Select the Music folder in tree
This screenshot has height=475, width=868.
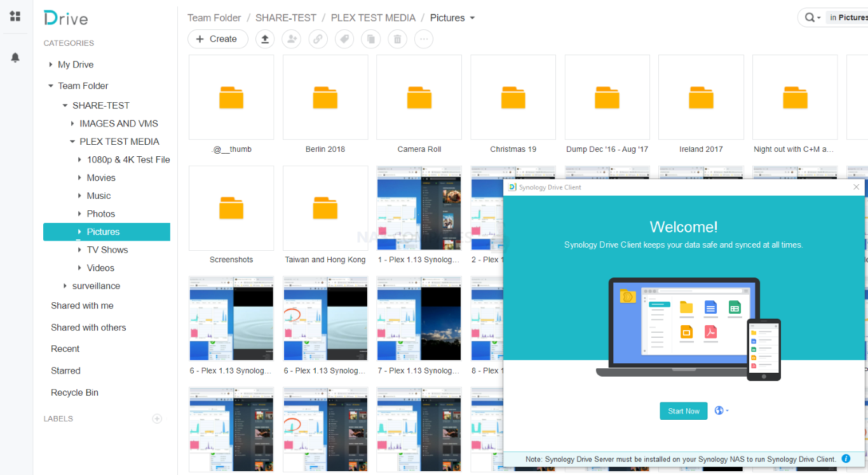point(98,196)
